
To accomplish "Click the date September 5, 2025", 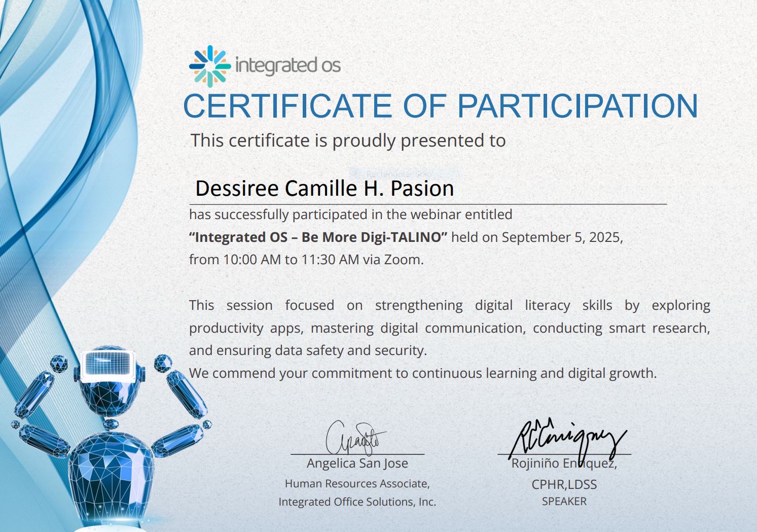I will (x=561, y=237).
